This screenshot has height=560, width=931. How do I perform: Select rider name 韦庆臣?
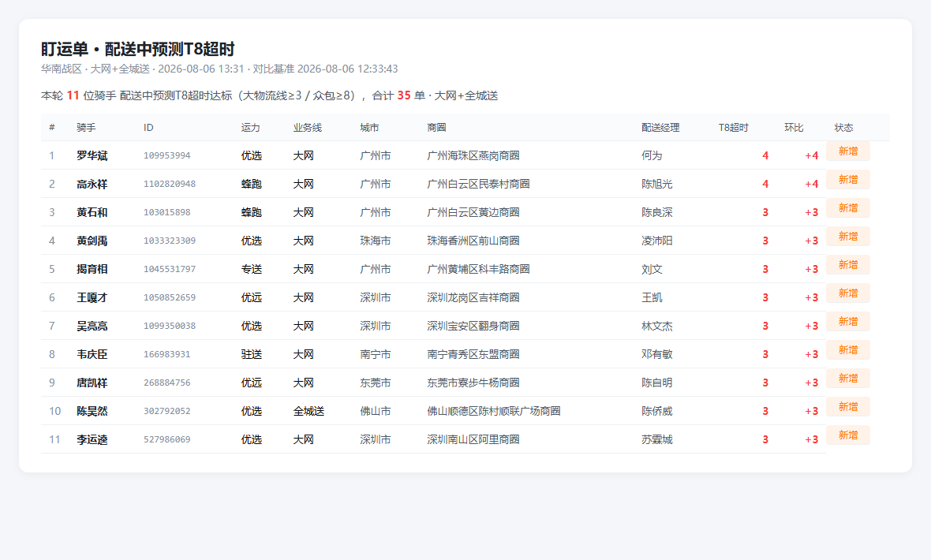(x=92, y=354)
